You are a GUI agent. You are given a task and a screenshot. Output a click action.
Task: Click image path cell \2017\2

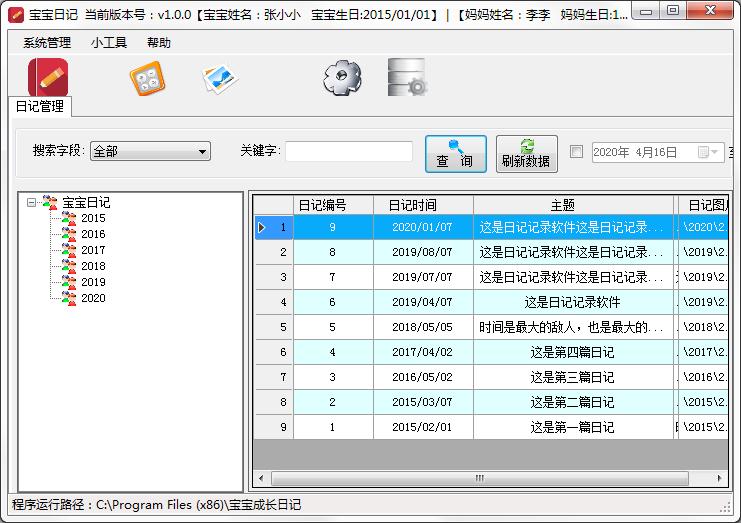pyautogui.click(x=704, y=352)
